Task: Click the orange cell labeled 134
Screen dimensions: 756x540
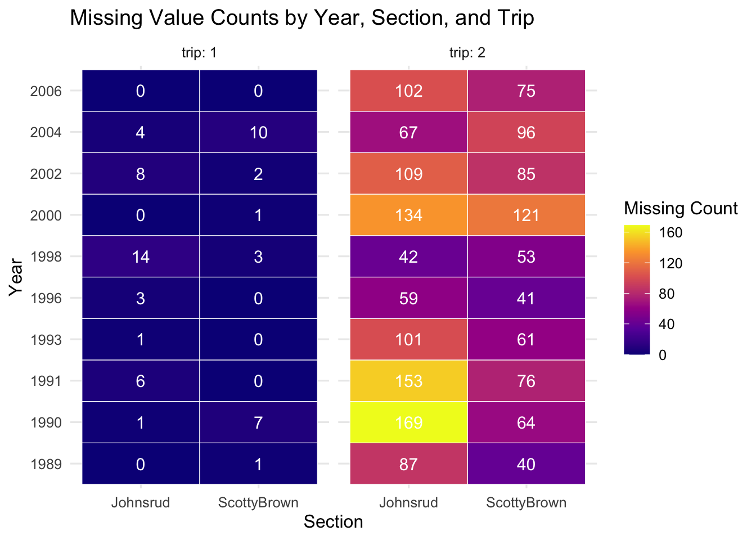Action: pos(408,215)
